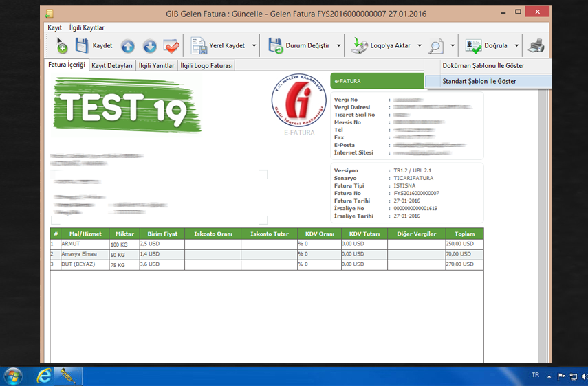The height and width of the screenshot is (386, 588).
Task: Click invoice number FYS2016000000007 value
Action: [x=416, y=193]
